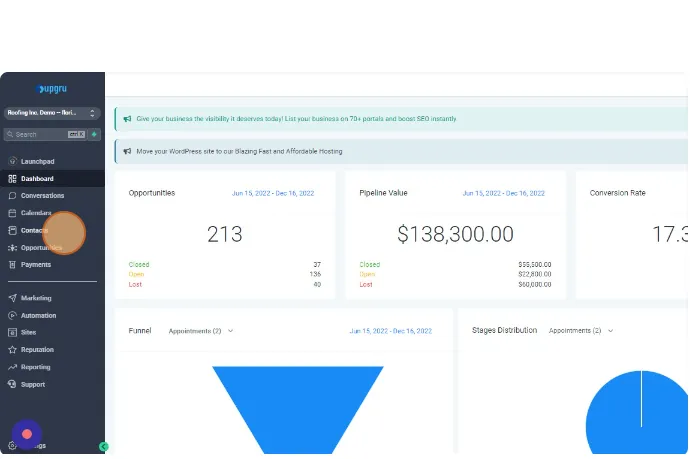Click the Opportunities icon in sidebar
The image size is (690, 459).
point(12,248)
